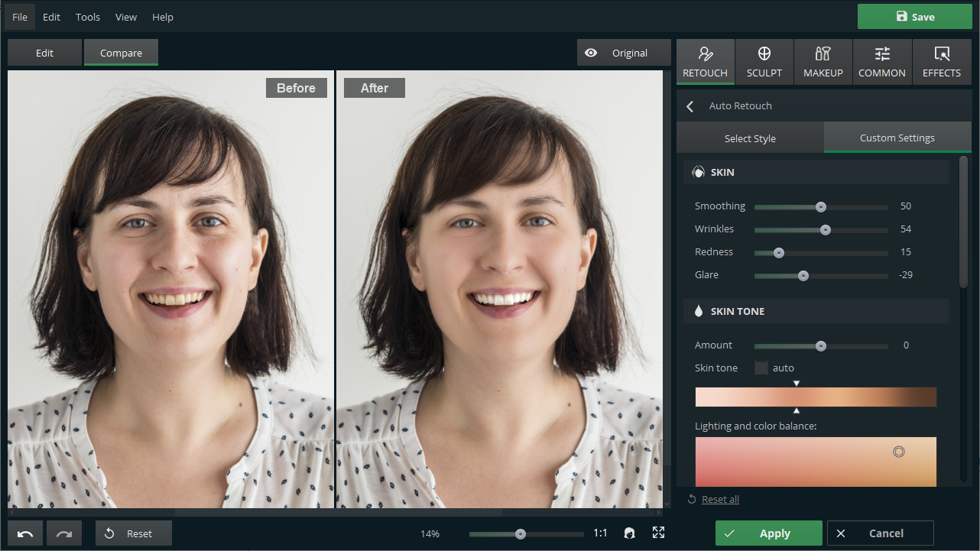Fit the face to the view

pyautogui.click(x=629, y=533)
